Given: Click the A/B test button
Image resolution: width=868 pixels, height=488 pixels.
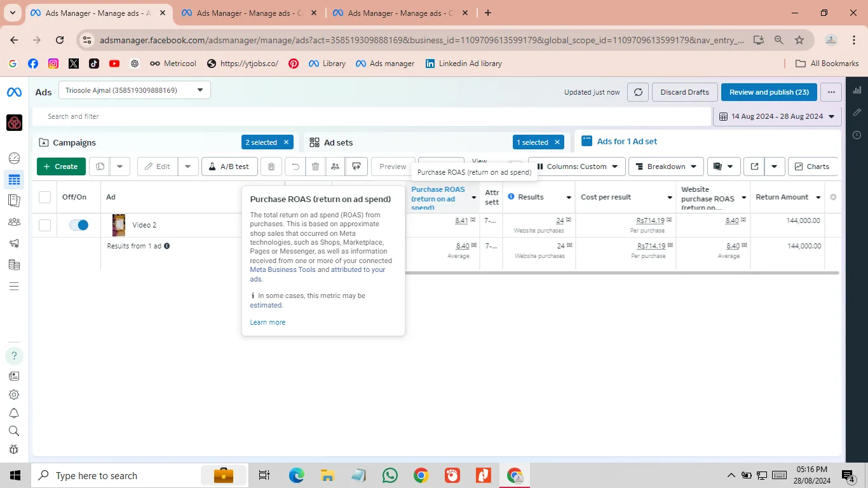Looking at the screenshot, I should pyautogui.click(x=229, y=166).
